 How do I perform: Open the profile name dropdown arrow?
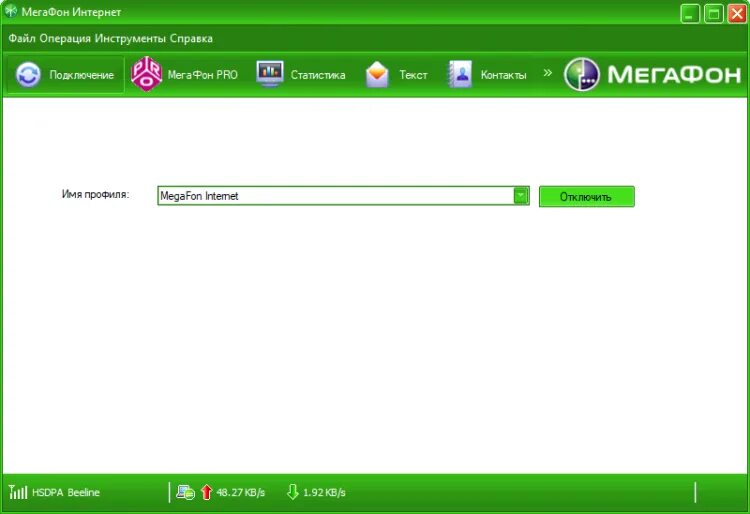[x=521, y=196]
